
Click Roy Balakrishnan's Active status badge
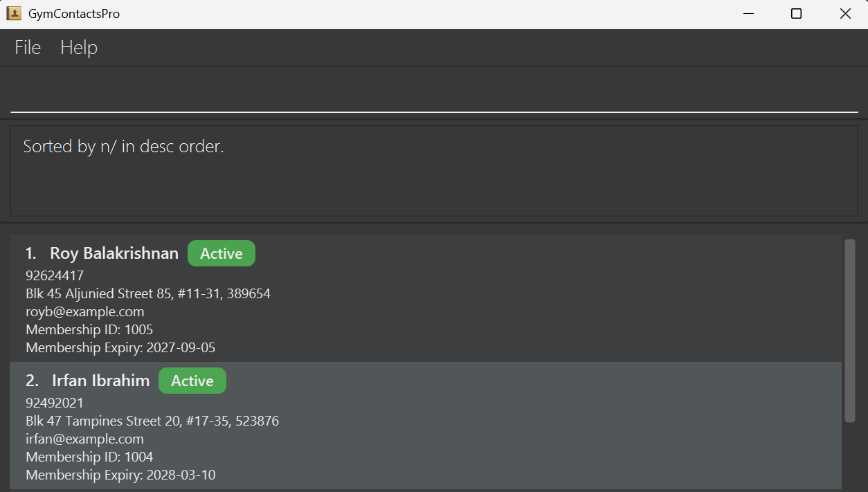click(x=221, y=254)
